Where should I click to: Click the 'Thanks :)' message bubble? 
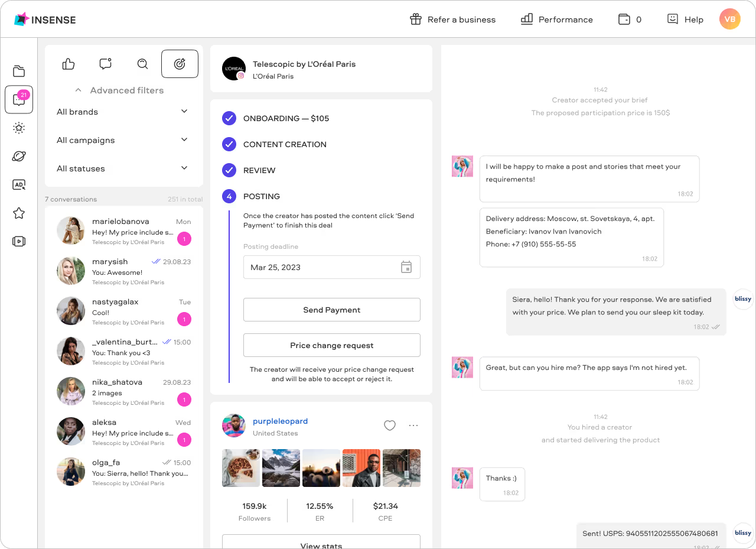pos(502,485)
